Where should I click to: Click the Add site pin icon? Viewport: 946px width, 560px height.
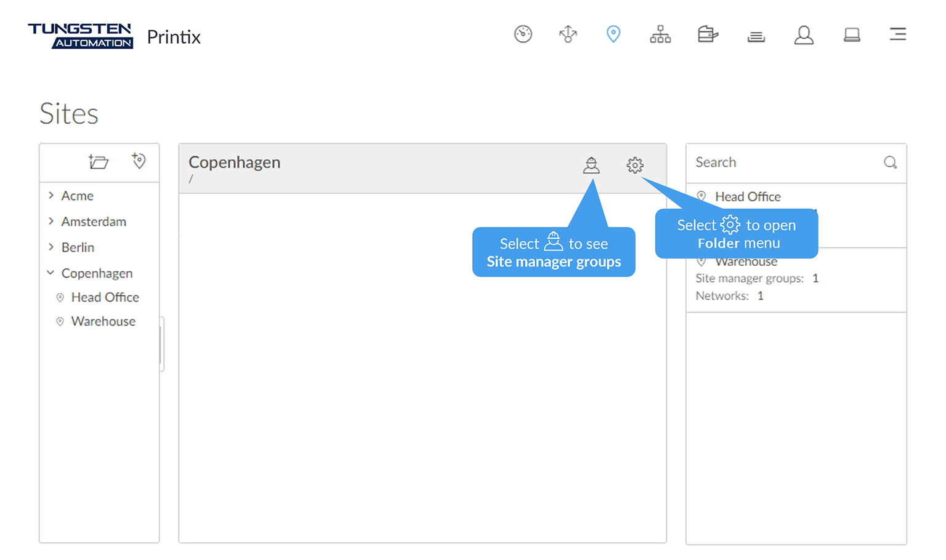pyautogui.click(x=139, y=161)
